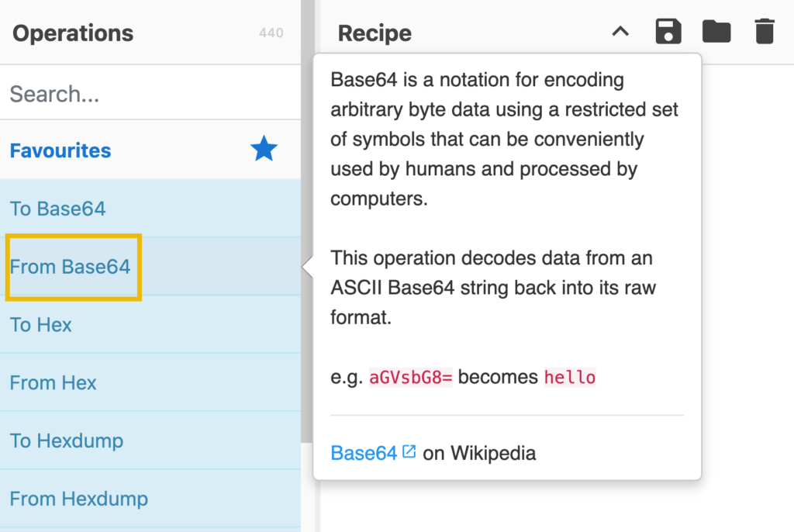Click the aGVsbG8= example code snippet
This screenshot has height=532, width=794.
(x=411, y=378)
